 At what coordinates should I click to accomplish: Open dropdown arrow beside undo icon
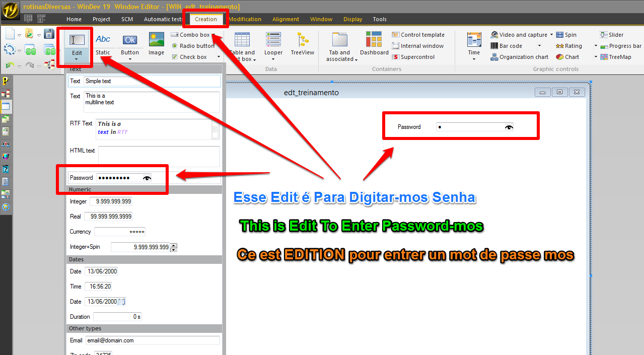click(20, 66)
